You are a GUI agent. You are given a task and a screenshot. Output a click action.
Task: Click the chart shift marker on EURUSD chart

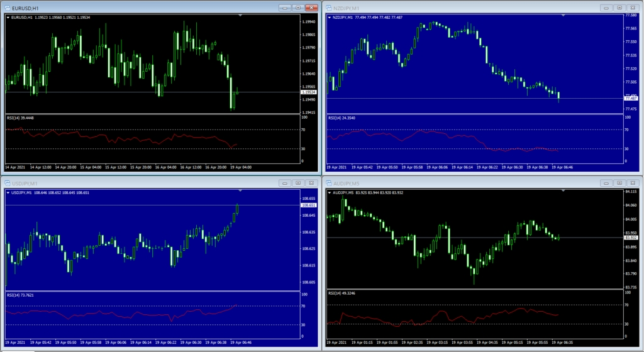[x=239, y=14]
